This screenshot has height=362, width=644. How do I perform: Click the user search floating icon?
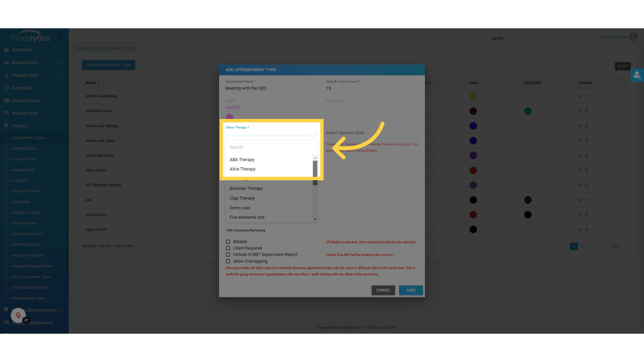pos(637,75)
